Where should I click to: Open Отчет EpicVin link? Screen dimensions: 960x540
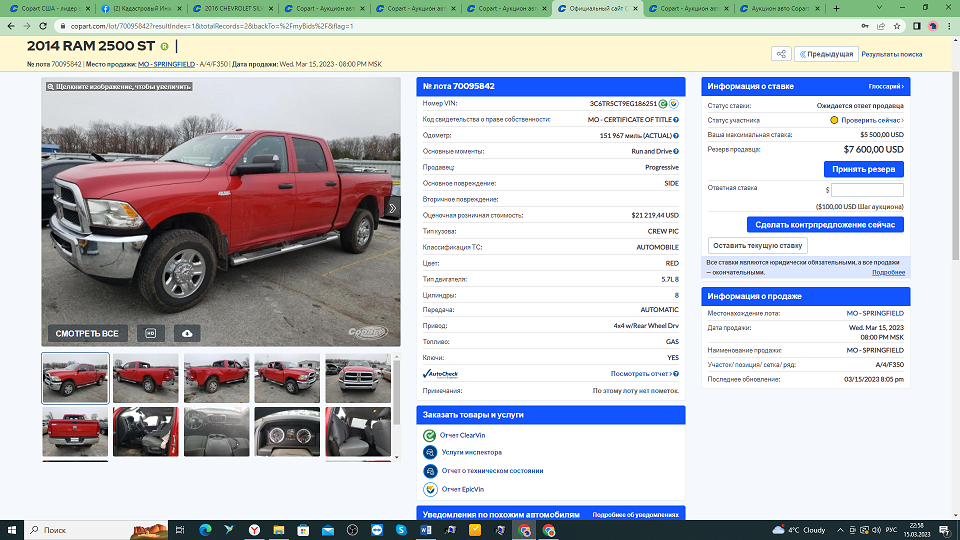463,489
